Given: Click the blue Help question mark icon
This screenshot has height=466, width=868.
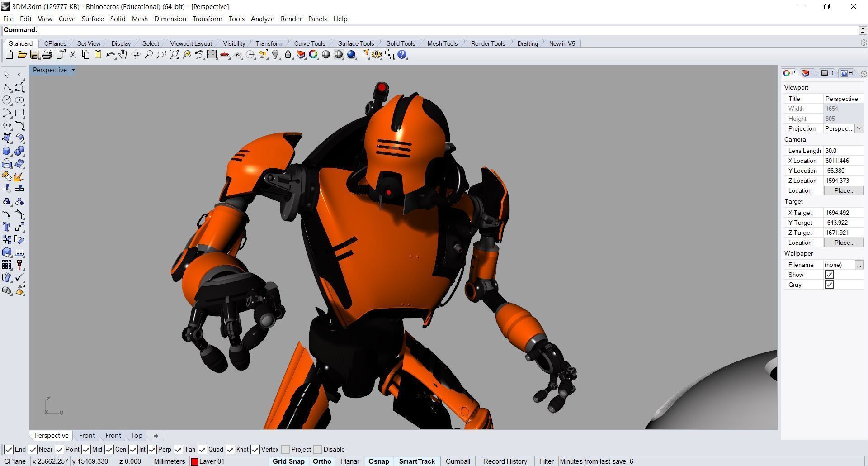Looking at the screenshot, I should tap(402, 55).
